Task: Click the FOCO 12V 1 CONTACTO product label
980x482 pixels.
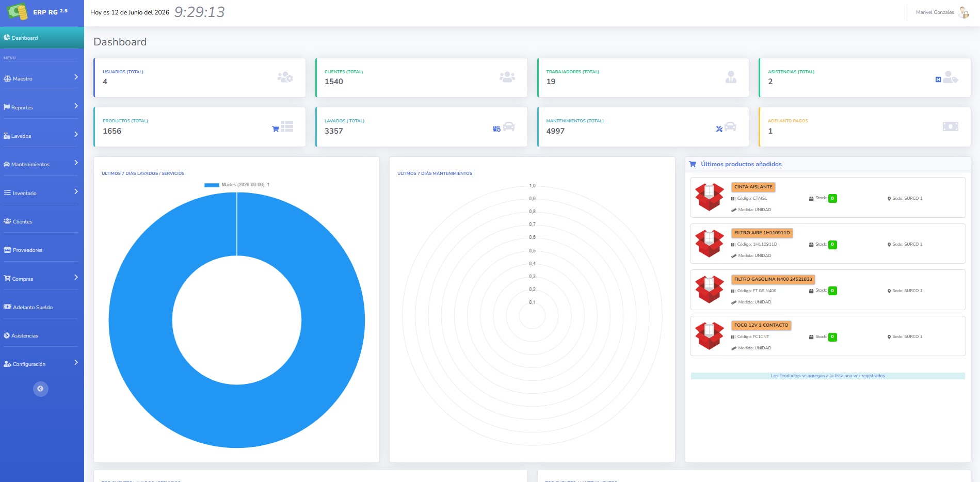Action: (761, 325)
